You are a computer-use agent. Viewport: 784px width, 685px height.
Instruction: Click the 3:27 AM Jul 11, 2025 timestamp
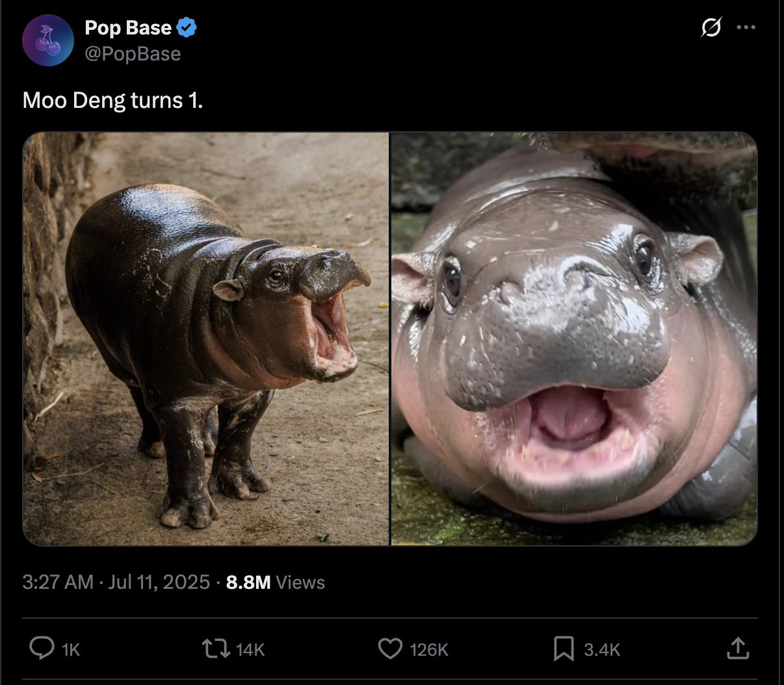[x=116, y=582]
